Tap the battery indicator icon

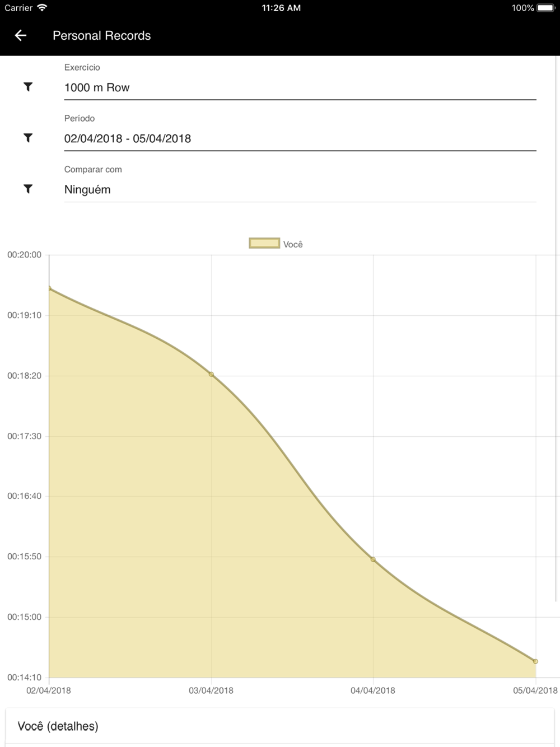tap(545, 8)
